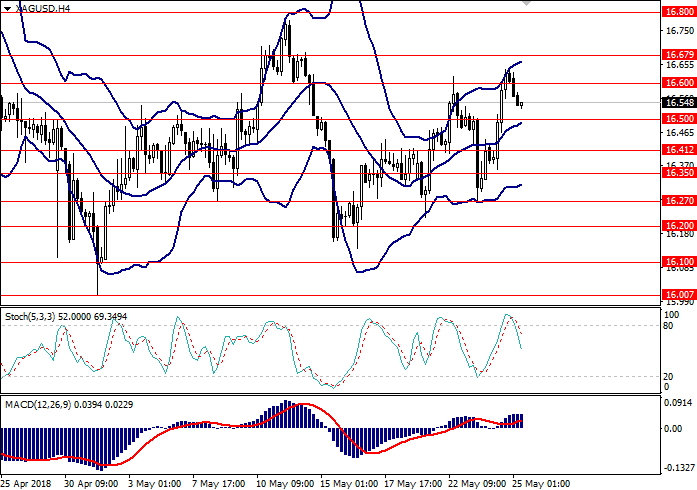Select the 16.800 red price label

[x=678, y=13]
